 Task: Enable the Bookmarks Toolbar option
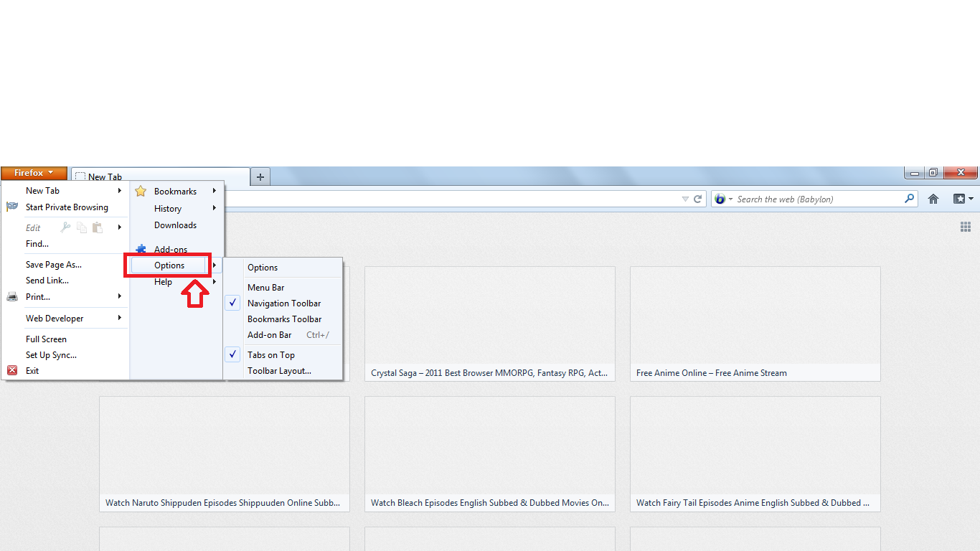tap(284, 319)
